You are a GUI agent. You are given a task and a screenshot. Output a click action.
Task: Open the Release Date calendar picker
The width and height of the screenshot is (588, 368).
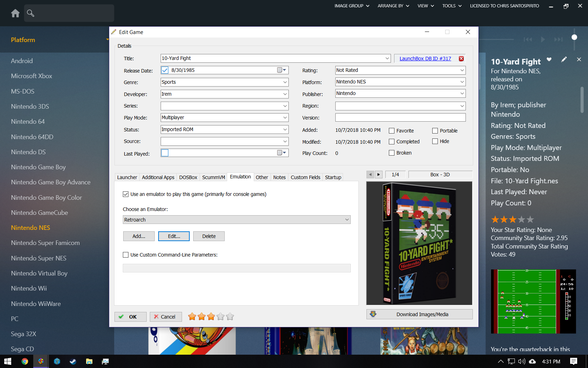tap(282, 70)
